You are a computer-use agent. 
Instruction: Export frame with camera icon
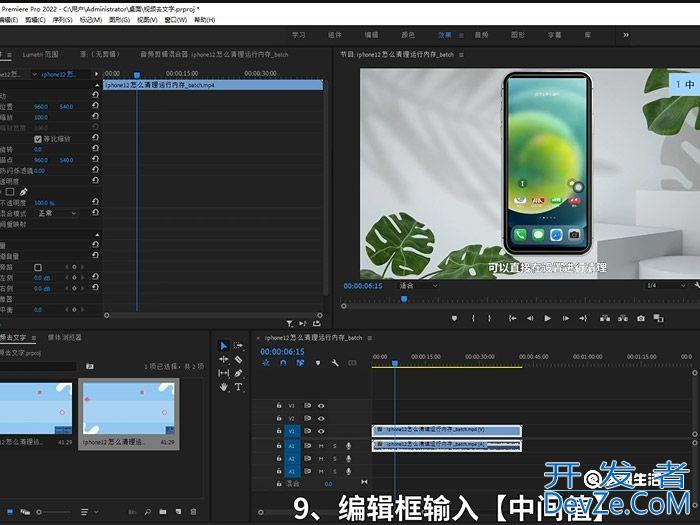click(641, 318)
